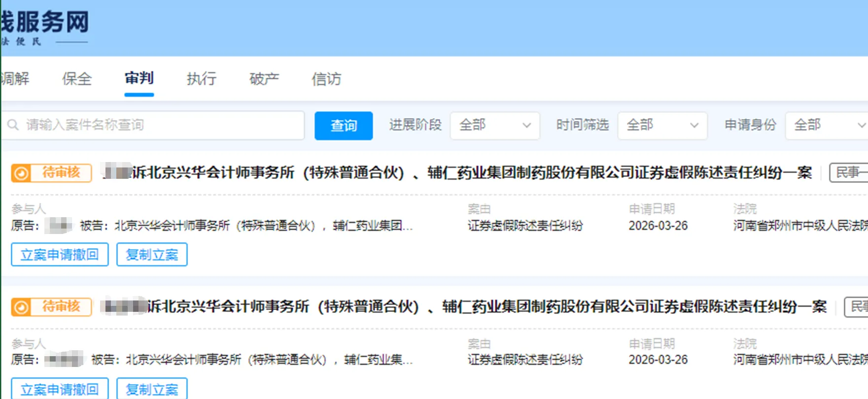The image size is (868, 399).
Task: Click the 服务网 site logo
Action: point(45,28)
